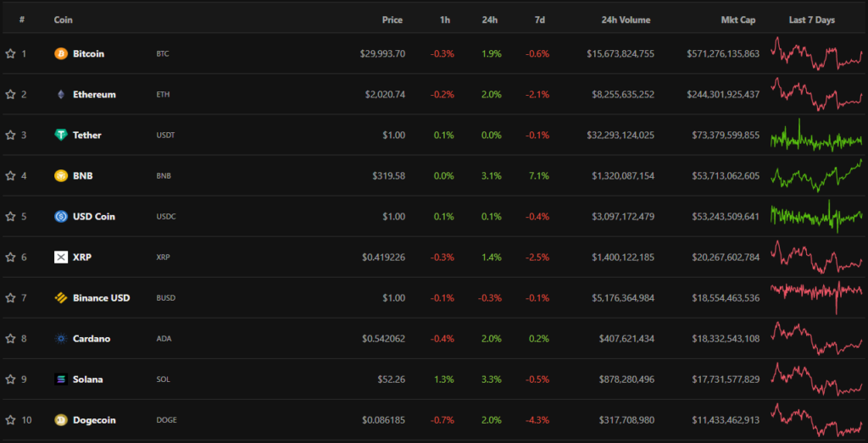
Task: Click the USDT ticker symbol
Action: tap(165, 136)
